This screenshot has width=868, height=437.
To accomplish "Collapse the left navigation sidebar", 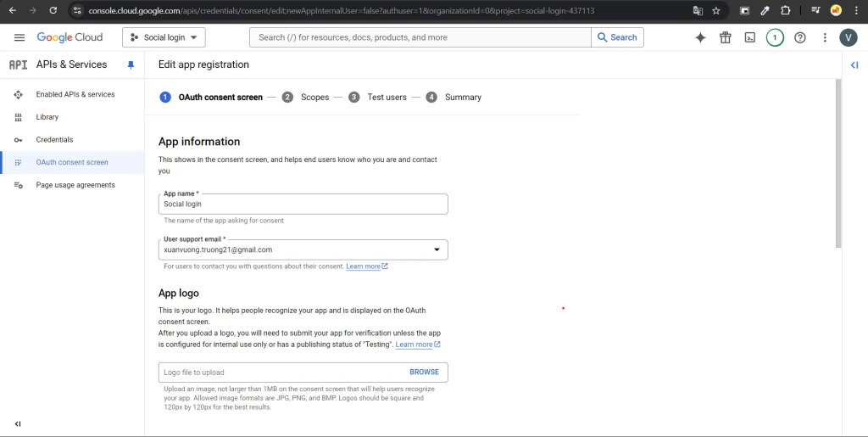I will 18,423.
